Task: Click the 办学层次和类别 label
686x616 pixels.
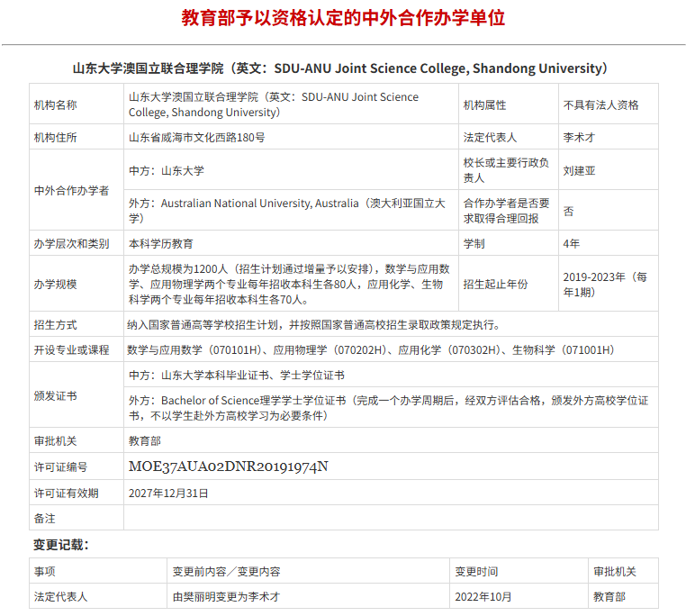Action: coord(71,244)
